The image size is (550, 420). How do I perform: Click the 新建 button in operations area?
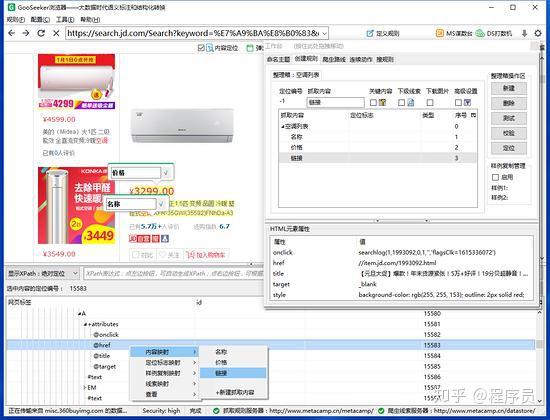[x=509, y=88]
